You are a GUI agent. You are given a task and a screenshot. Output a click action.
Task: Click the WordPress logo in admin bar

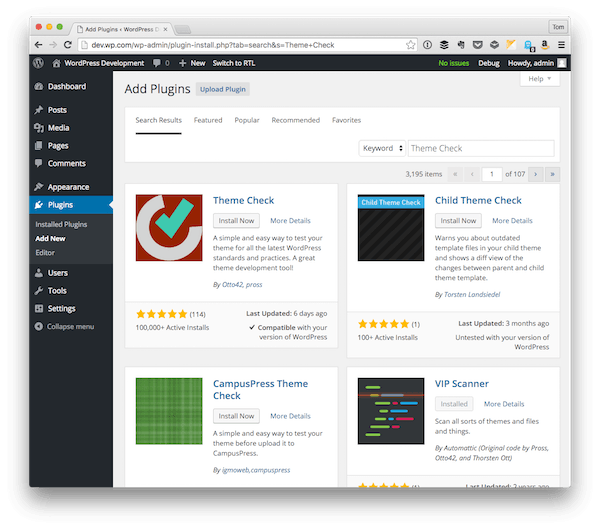coord(38,63)
